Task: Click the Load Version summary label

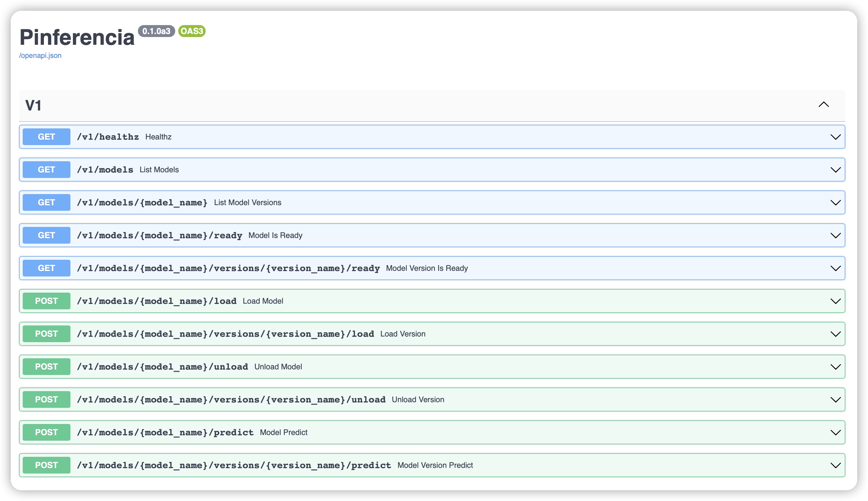Action: pyautogui.click(x=403, y=334)
